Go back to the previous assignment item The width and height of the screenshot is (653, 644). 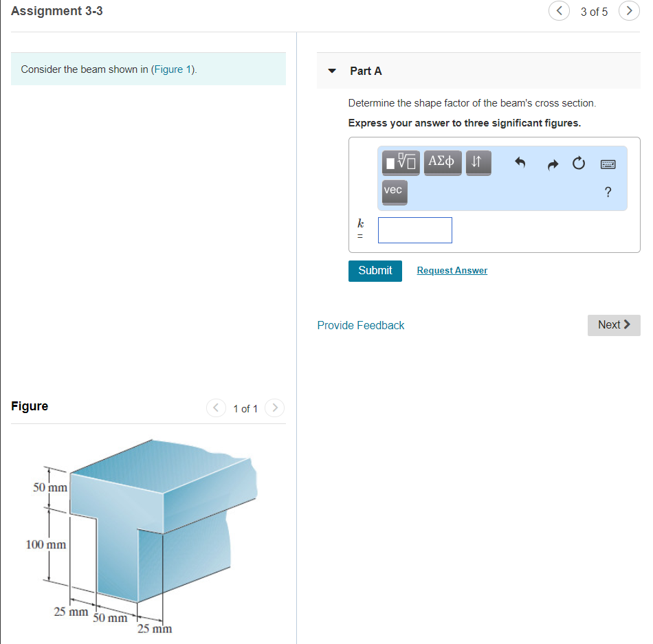[559, 11]
